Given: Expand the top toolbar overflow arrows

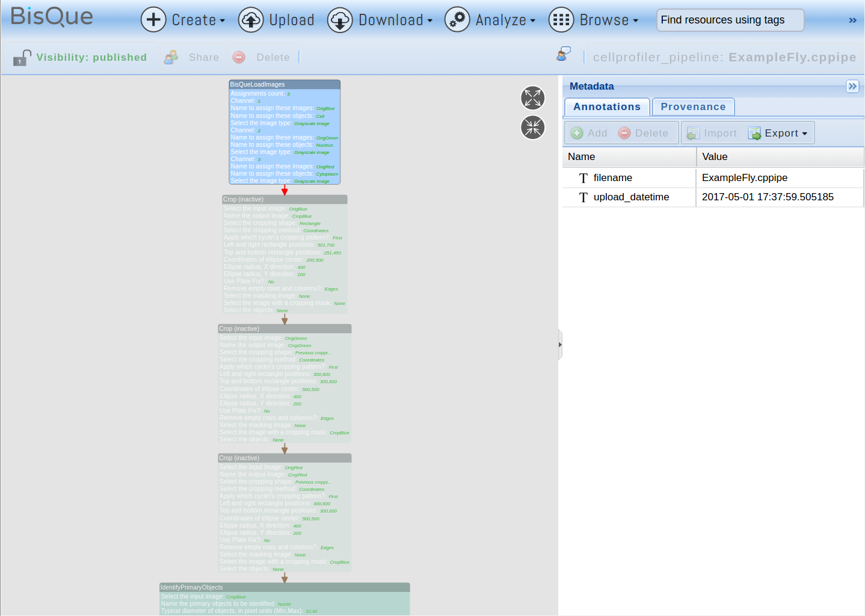Looking at the screenshot, I should 852,20.
